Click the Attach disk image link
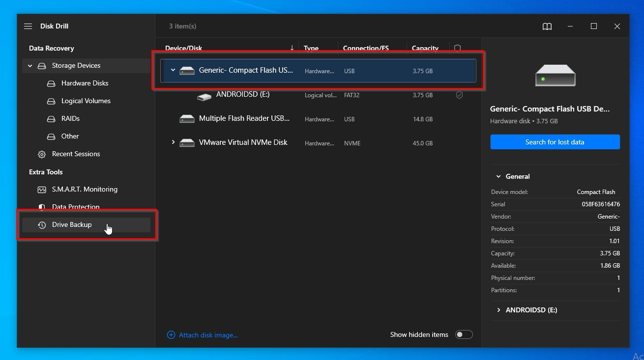The image size is (644, 360). coord(208,335)
